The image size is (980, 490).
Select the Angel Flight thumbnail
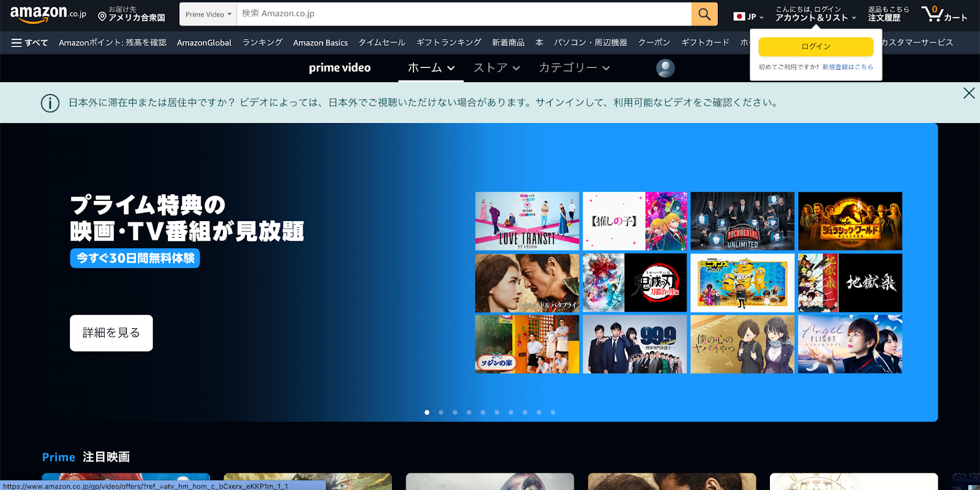(850, 344)
